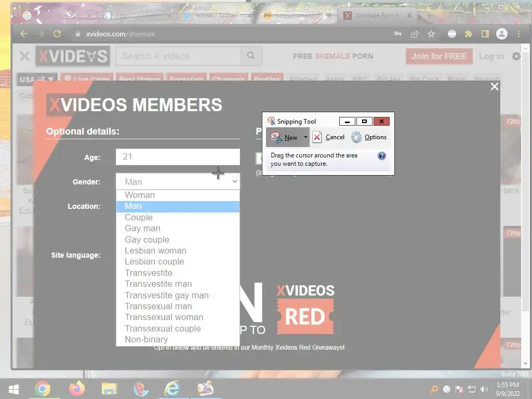Screen dimensions: 532x399
Task: Open the site settings gear icon
Action: (x=516, y=56)
